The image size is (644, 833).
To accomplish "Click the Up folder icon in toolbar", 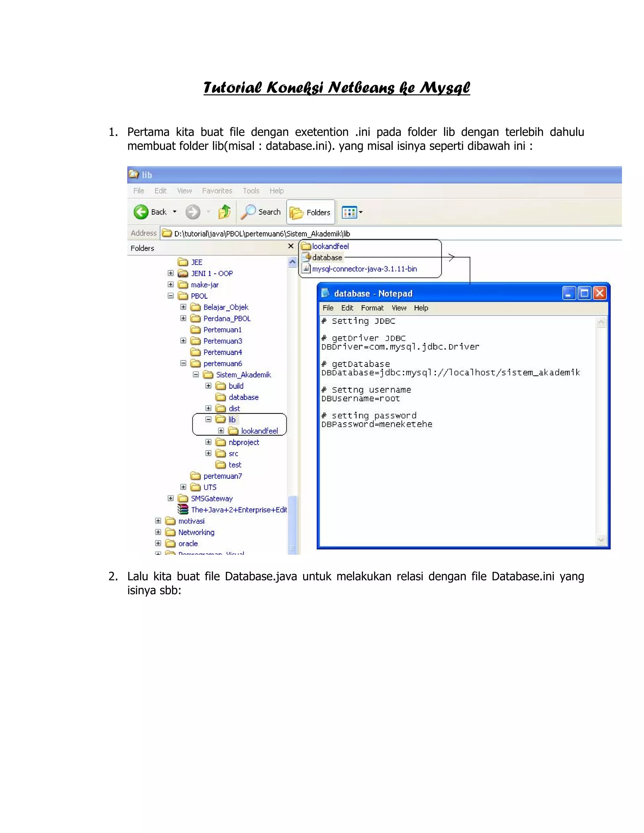I will 225,212.
